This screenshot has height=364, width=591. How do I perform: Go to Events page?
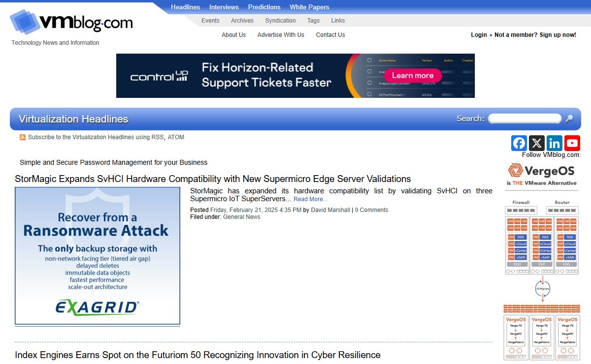[x=210, y=21]
